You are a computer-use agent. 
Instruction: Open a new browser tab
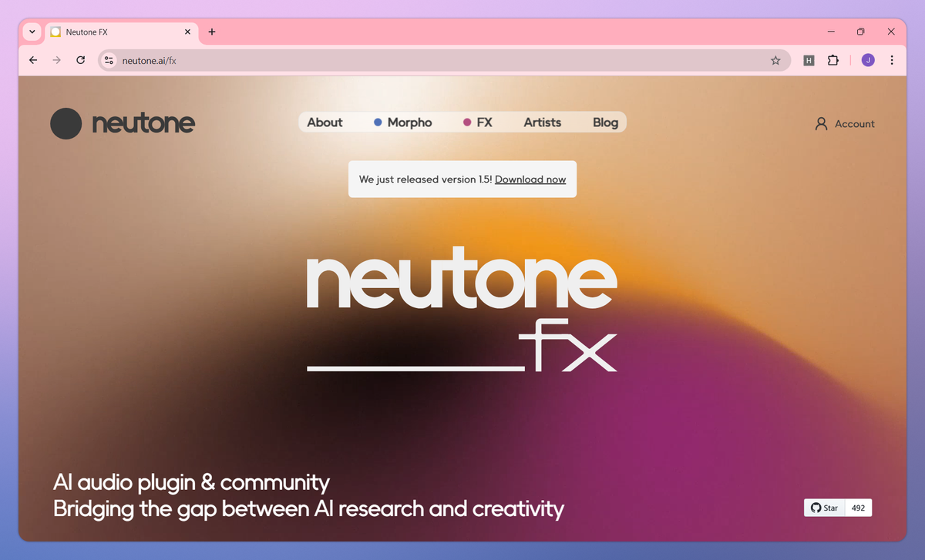pyautogui.click(x=212, y=32)
